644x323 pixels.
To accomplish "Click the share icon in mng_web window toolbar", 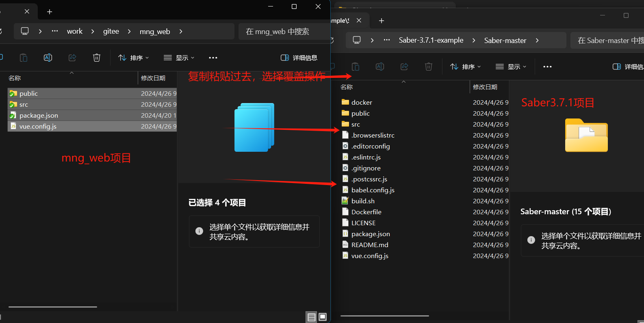I will tap(72, 58).
